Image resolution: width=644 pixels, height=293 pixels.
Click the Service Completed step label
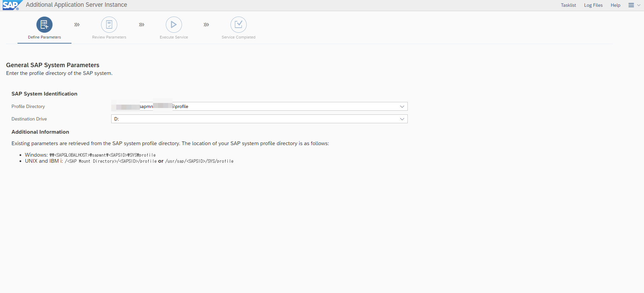click(239, 37)
